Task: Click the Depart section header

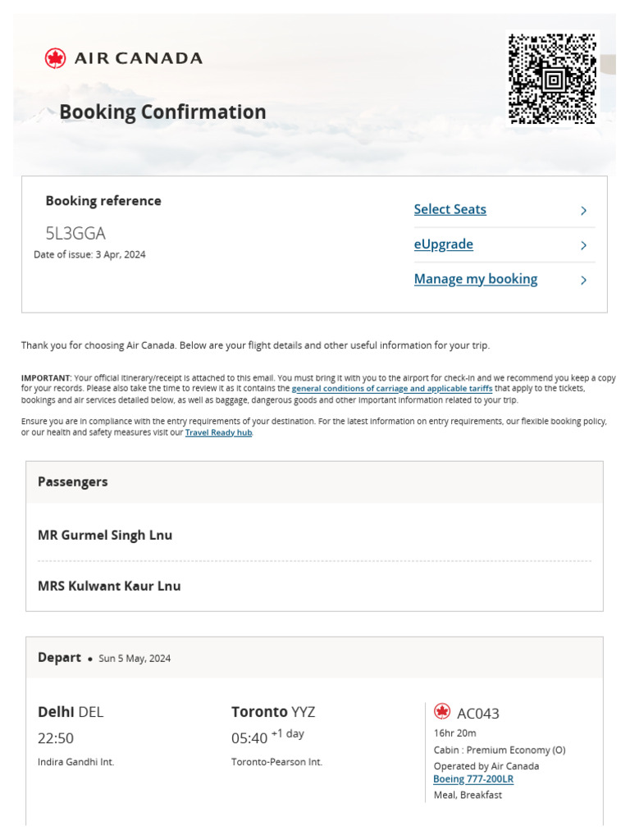Action: [x=59, y=657]
